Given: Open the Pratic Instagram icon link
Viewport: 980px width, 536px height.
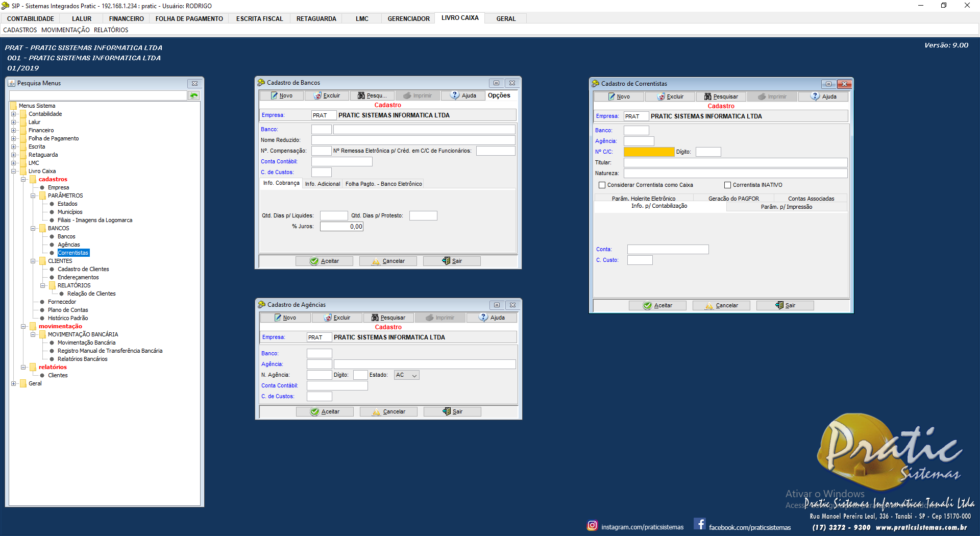Looking at the screenshot, I should tap(592, 525).
